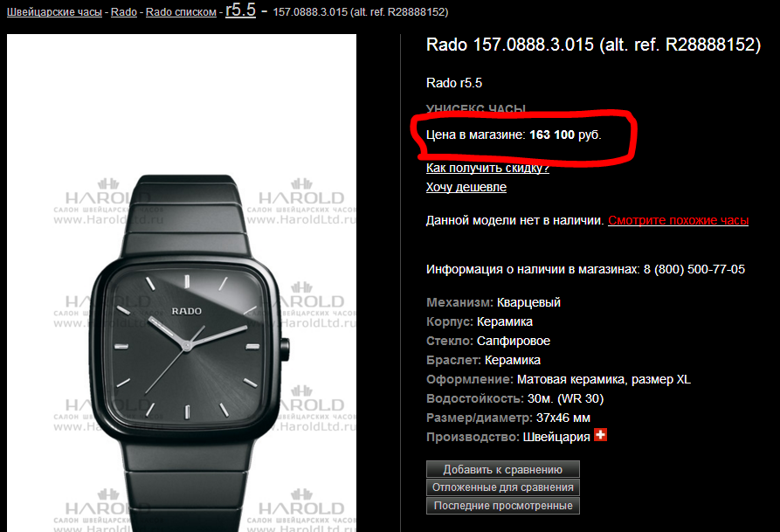Click the Rado r5.5 collection subtitle

coord(454,83)
